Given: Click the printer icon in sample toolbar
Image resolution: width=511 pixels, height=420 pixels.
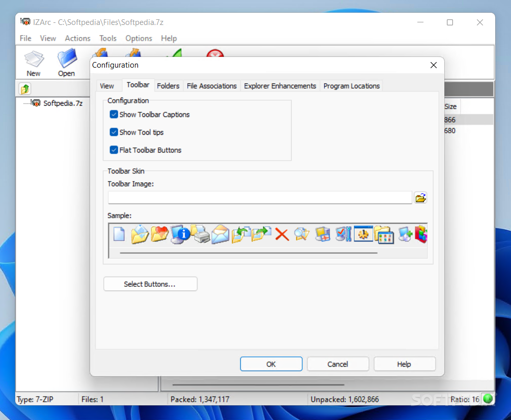Looking at the screenshot, I should click(x=200, y=234).
